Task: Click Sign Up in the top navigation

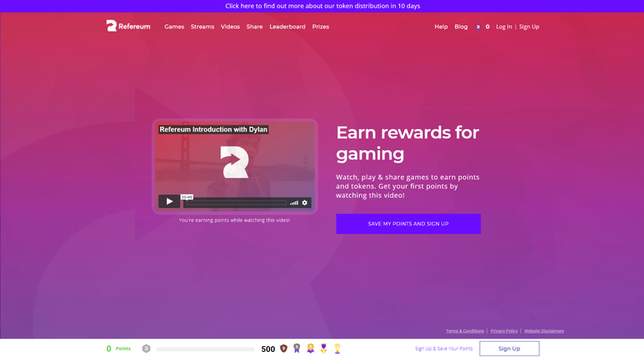Action: pos(529,27)
